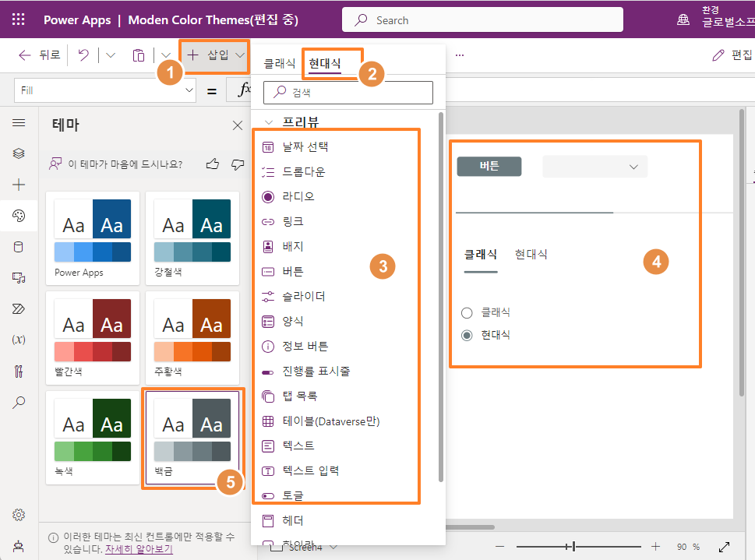The width and height of the screenshot is (755, 560).
Task: Click the more options ellipsis
Action: [x=460, y=55]
